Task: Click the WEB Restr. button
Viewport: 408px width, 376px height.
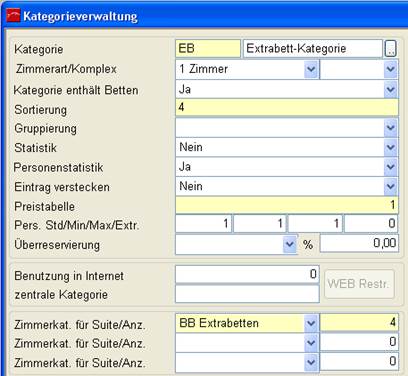Action: (x=359, y=284)
